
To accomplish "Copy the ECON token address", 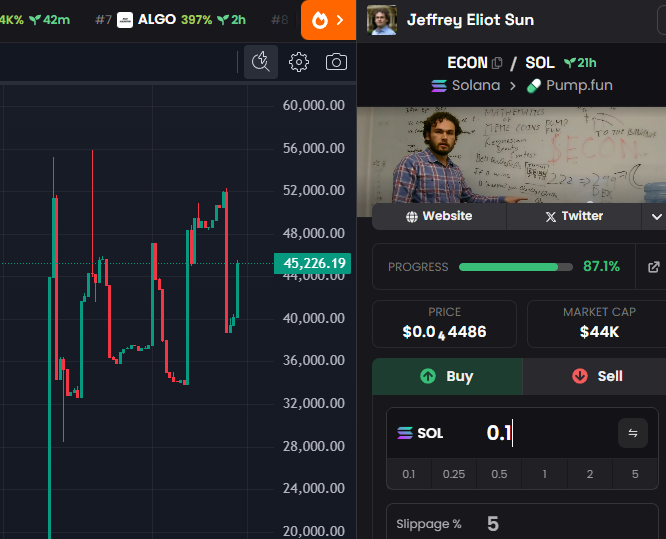I will pyautogui.click(x=497, y=63).
